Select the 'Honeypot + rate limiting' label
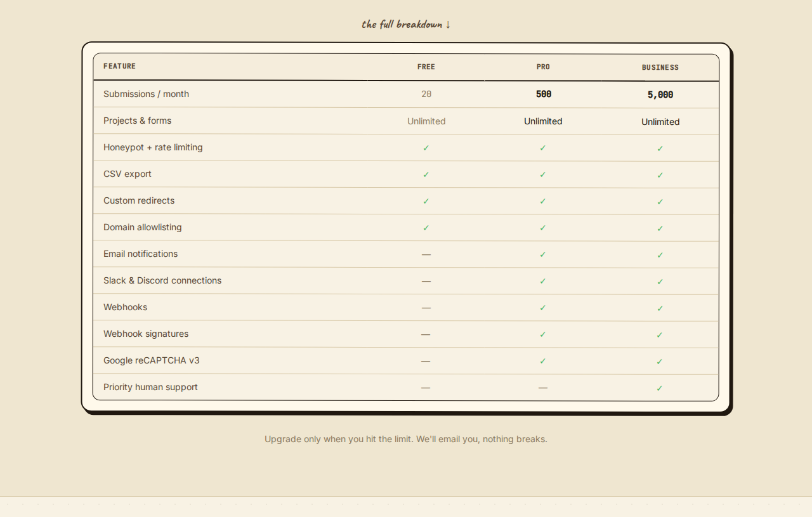 [x=153, y=147]
